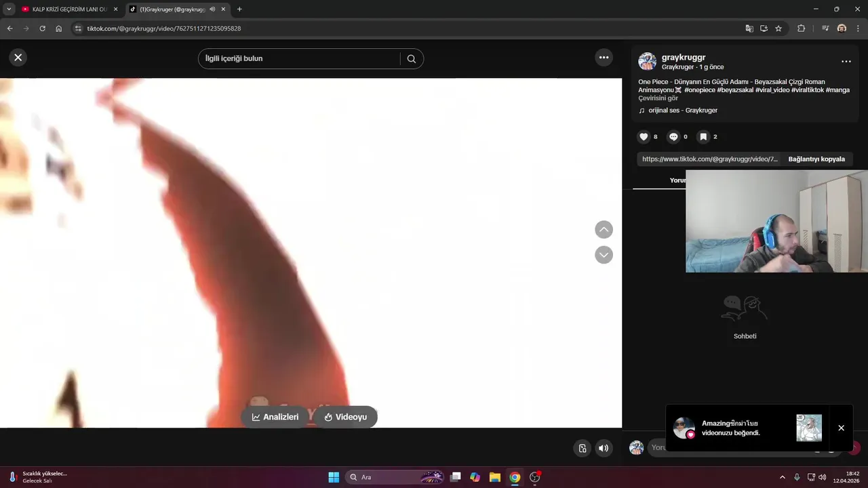Bookmark this page with the star
The height and width of the screenshot is (488, 868).
click(x=778, y=28)
